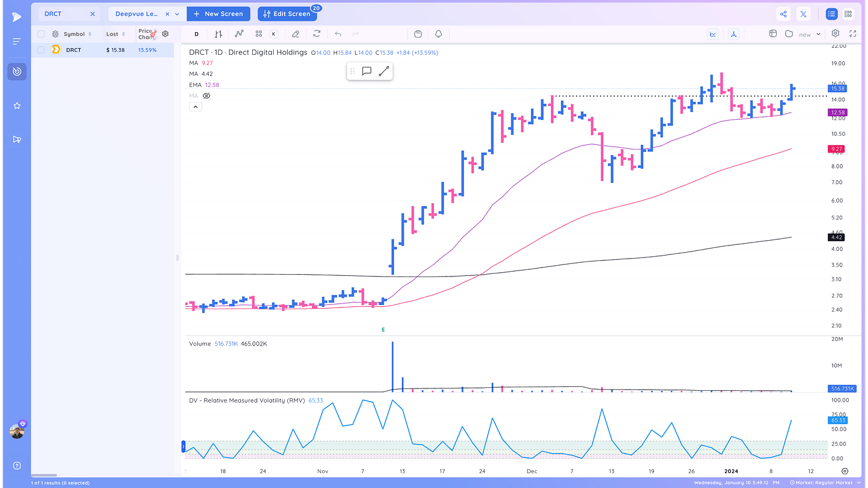The width and height of the screenshot is (868, 488).
Task: Open the user profile avatar
Action: [x=17, y=431]
